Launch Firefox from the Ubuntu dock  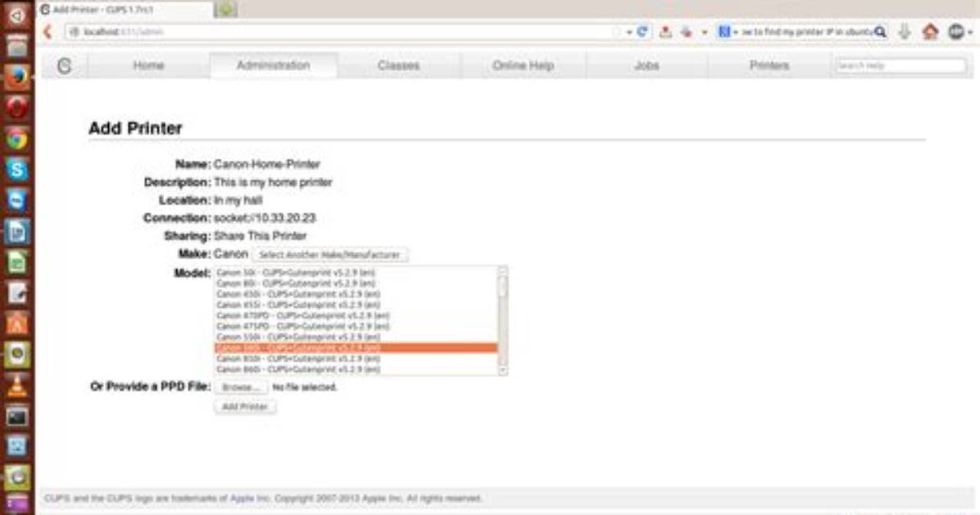[x=17, y=78]
